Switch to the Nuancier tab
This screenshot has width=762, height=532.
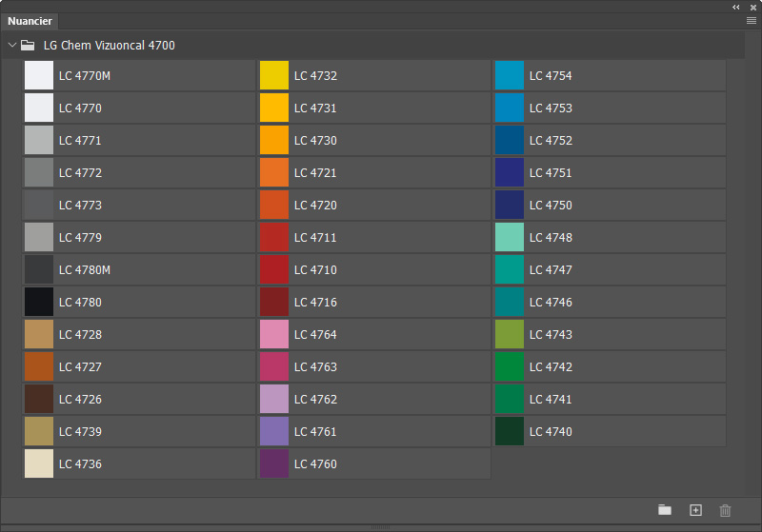click(30, 21)
